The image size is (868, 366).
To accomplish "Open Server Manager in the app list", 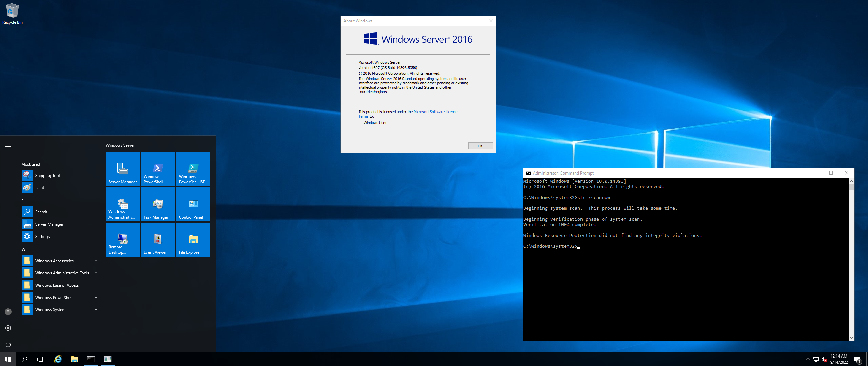I will pyautogui.click(x=60, y=224).
